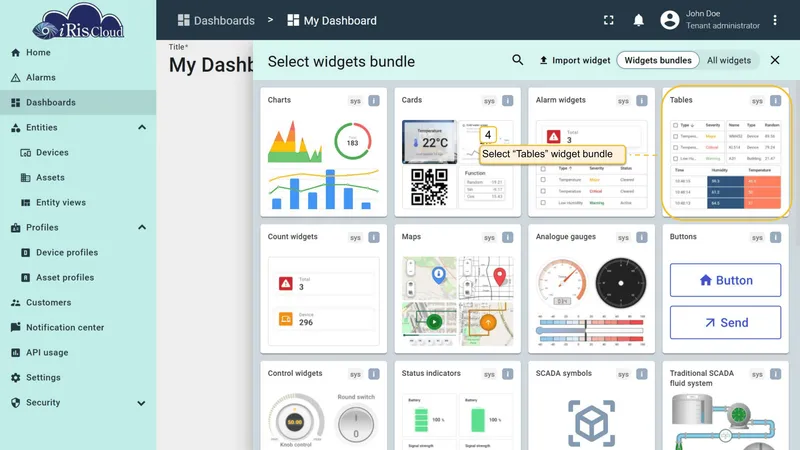Open Devices under Entities
Viewport: 800px width, 450px height.
[x=78, y=153]
